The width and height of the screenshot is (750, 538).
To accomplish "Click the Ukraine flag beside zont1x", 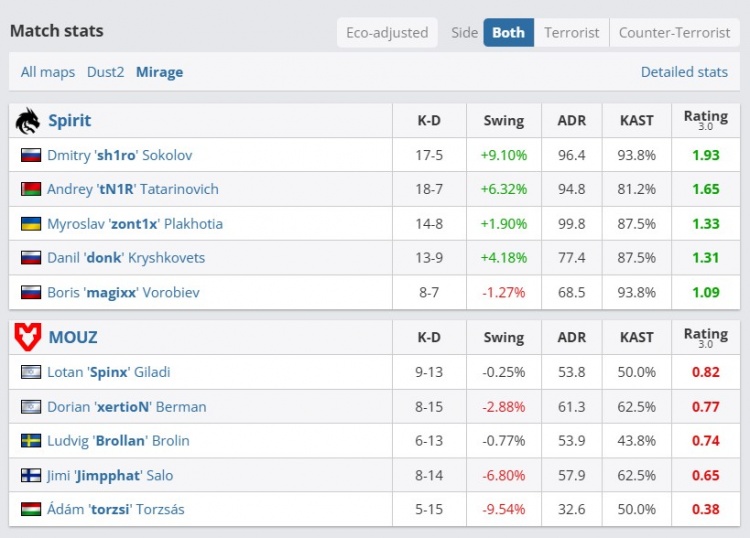I will pos(31,224).
